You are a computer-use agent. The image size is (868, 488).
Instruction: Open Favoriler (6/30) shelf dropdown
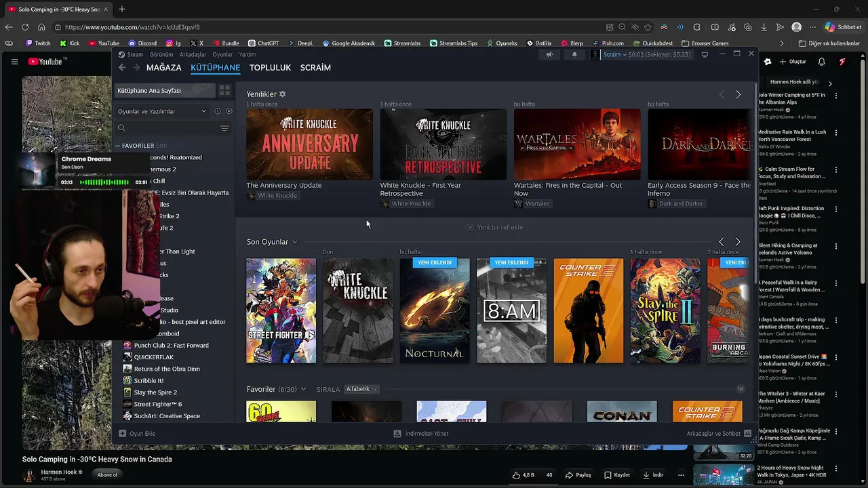point(303,390)
